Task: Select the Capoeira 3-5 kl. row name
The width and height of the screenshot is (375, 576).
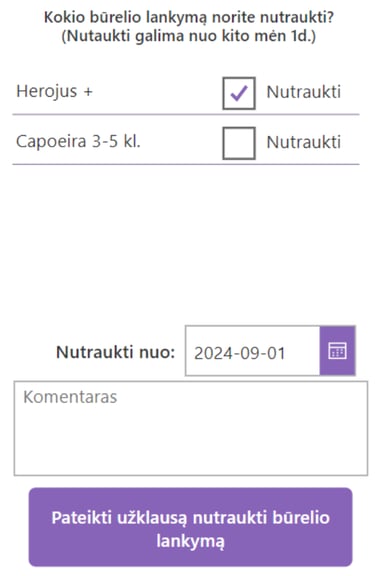Action: 78,141
